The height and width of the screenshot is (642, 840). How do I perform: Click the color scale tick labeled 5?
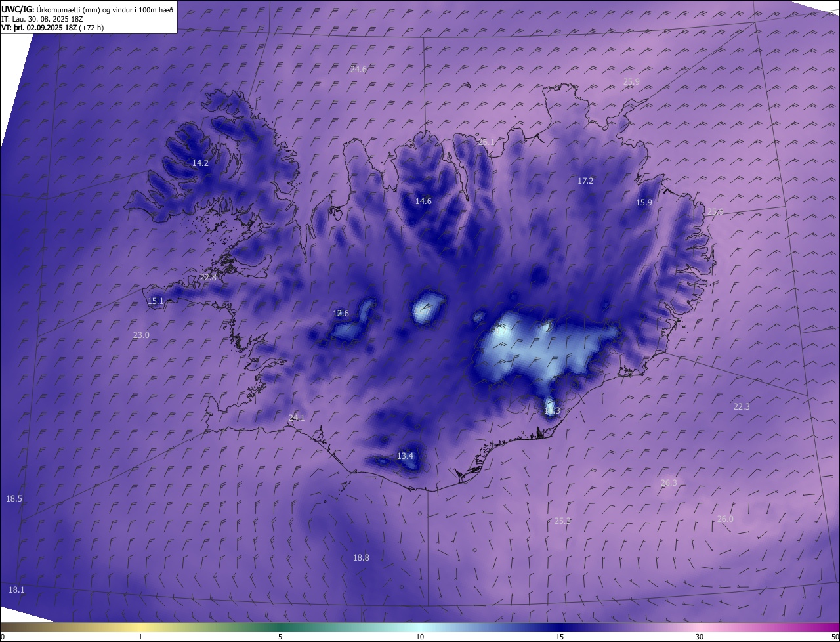point(280,637)
